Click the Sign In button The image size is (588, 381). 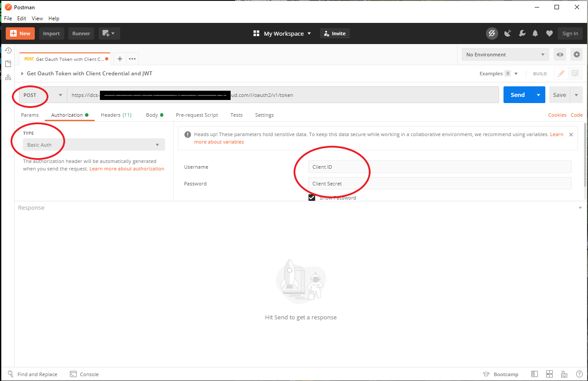click(x=570, y=33)
